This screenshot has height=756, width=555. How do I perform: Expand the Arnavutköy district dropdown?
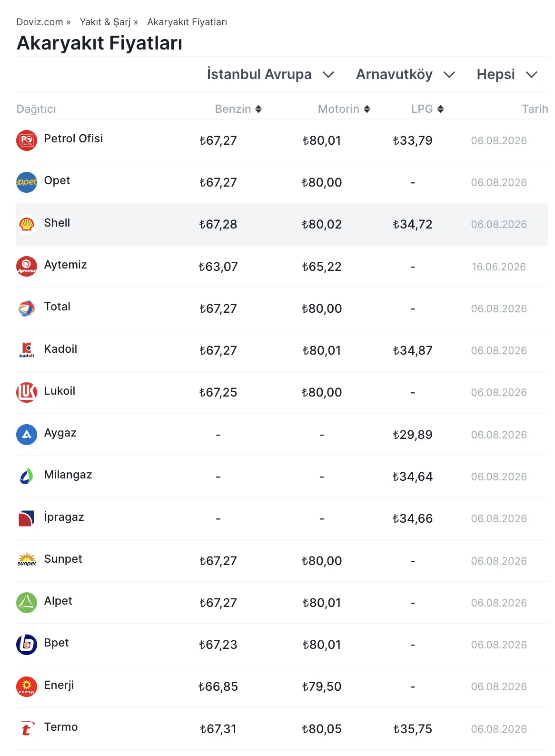click(x=406, y=74)
